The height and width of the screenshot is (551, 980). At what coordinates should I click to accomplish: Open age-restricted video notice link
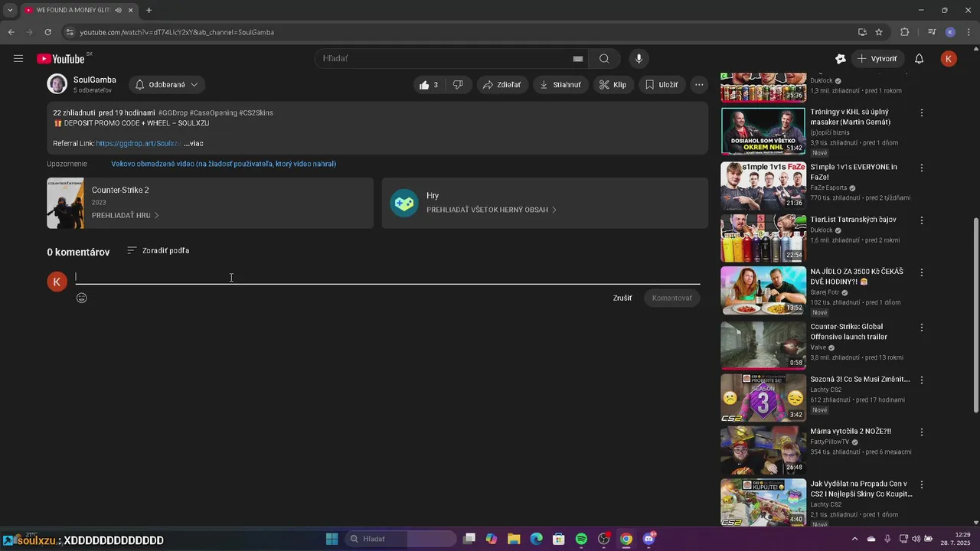(224, 164)
